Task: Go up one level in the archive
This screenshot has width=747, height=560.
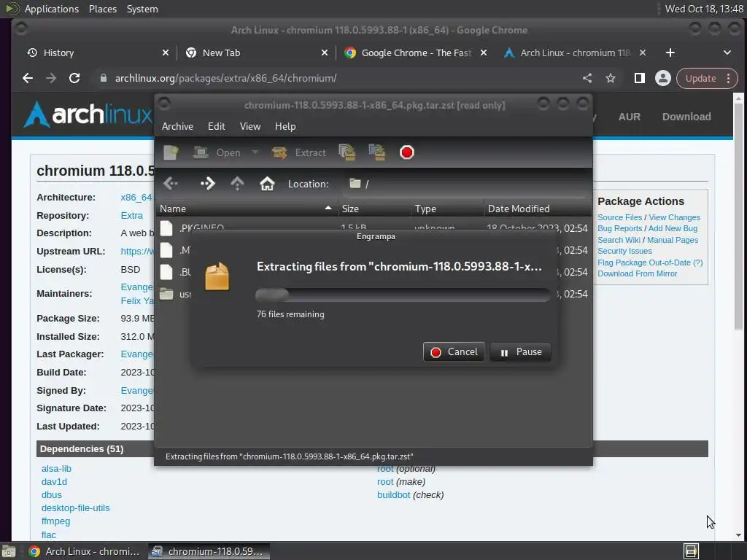Action: (237, 183)
